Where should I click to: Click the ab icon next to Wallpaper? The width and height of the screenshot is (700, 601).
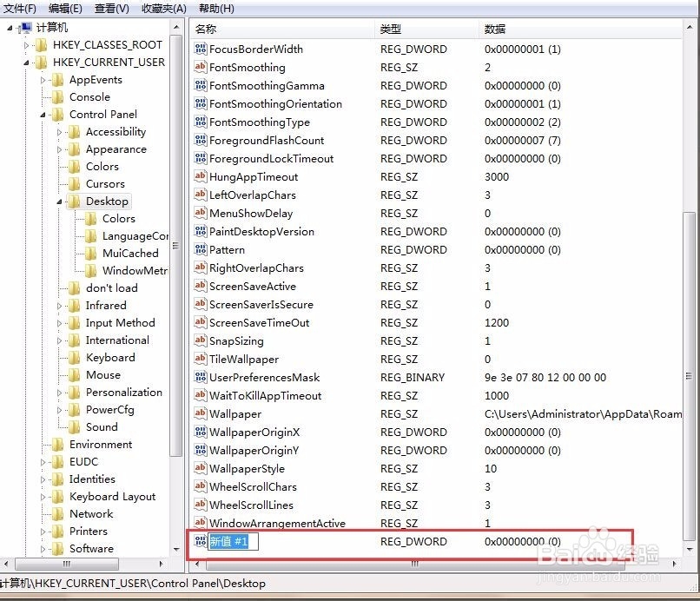tap(201, 413)
